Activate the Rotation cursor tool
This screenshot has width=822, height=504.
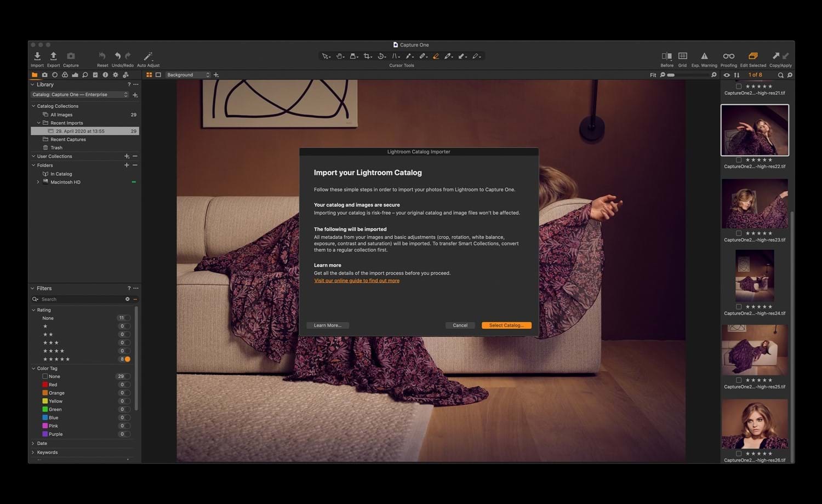coord(382,56)
